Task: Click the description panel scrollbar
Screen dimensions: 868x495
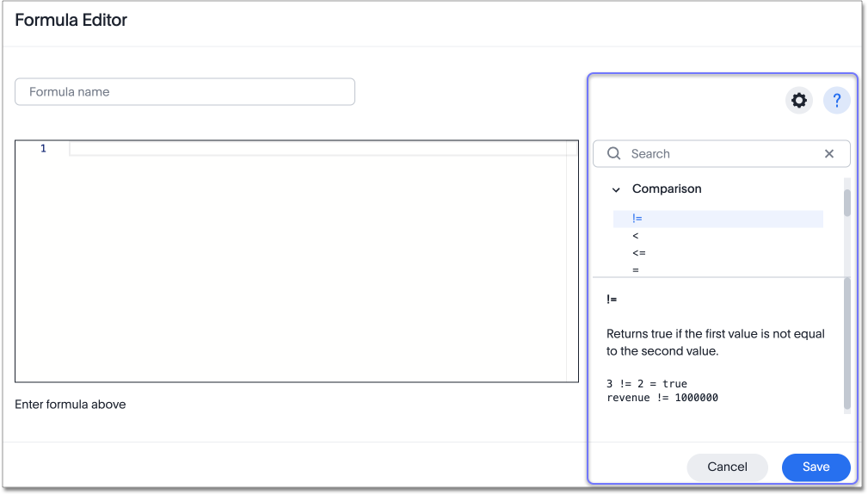Action: [846, 344]
